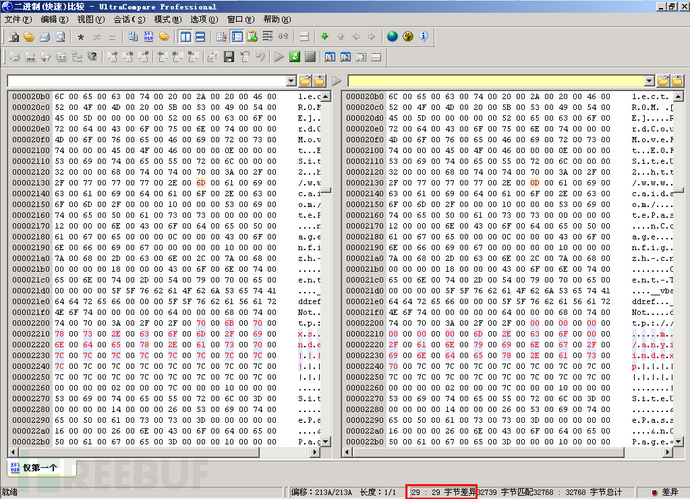Click right pane scroll-up arrow

coord(679,96)
